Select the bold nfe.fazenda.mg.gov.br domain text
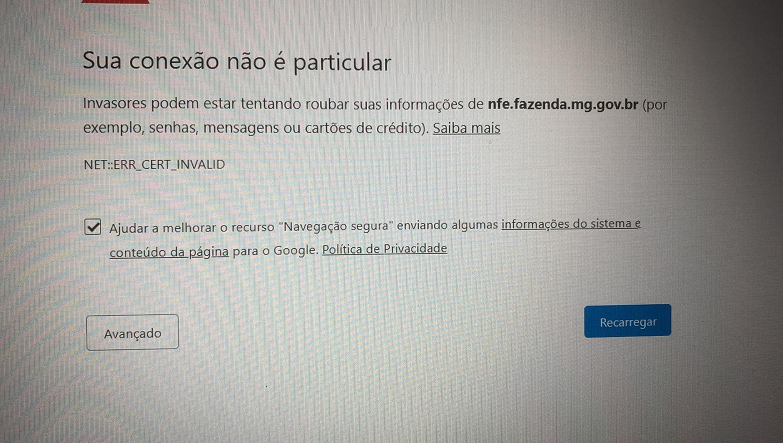The width and height of the screenshot is (783, 443). (563, 104)
